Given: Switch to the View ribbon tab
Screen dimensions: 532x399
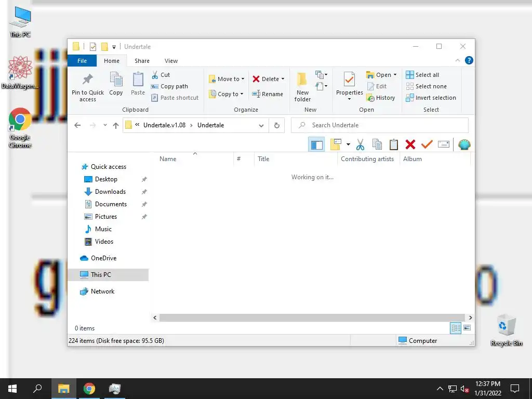Looking at the screenshot, I should pyautogui.click(x=171, y=61).
